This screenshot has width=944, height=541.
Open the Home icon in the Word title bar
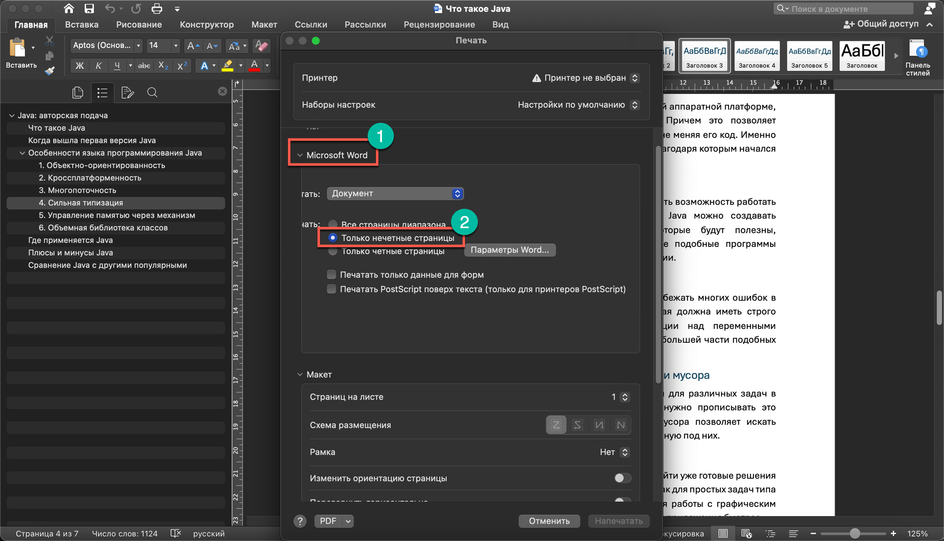click(x=69, y=8)
